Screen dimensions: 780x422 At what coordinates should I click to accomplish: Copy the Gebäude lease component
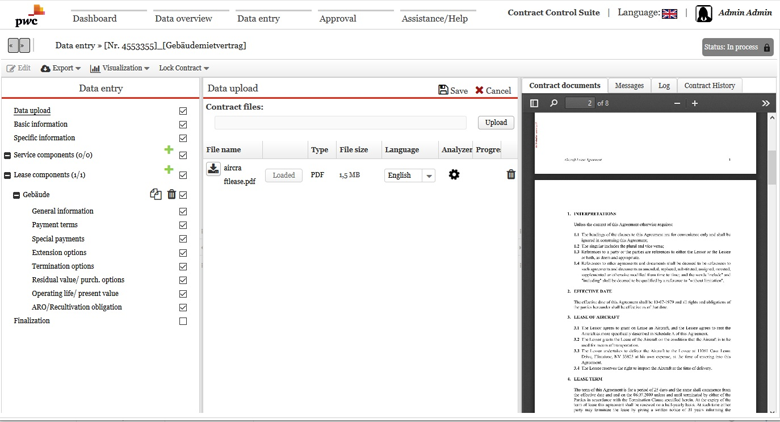[156, 194]
